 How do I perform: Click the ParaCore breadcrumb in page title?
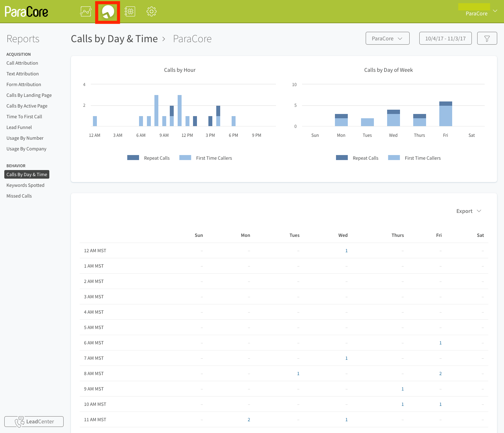coord(192,39)
